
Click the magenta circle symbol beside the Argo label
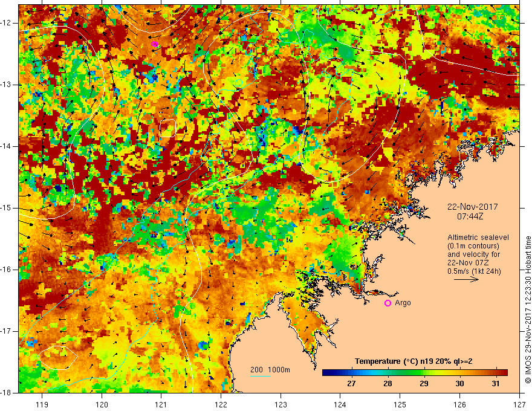tap(388, 303)
